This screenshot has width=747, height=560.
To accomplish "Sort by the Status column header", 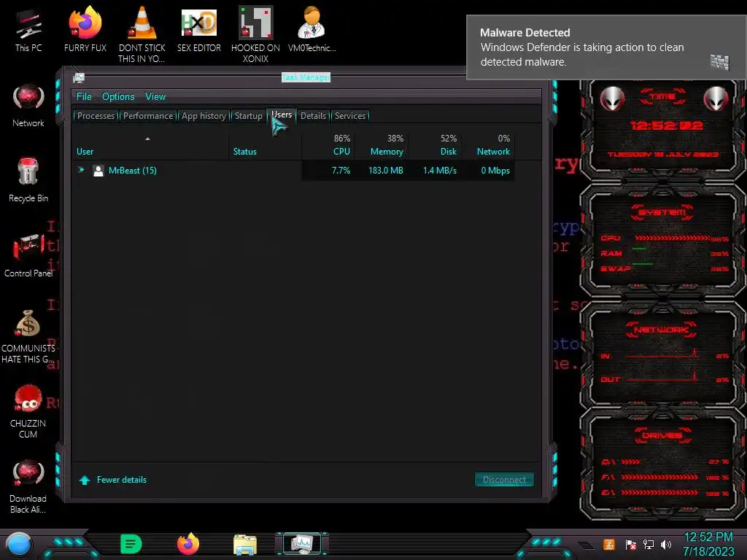I will pos(265,145).
